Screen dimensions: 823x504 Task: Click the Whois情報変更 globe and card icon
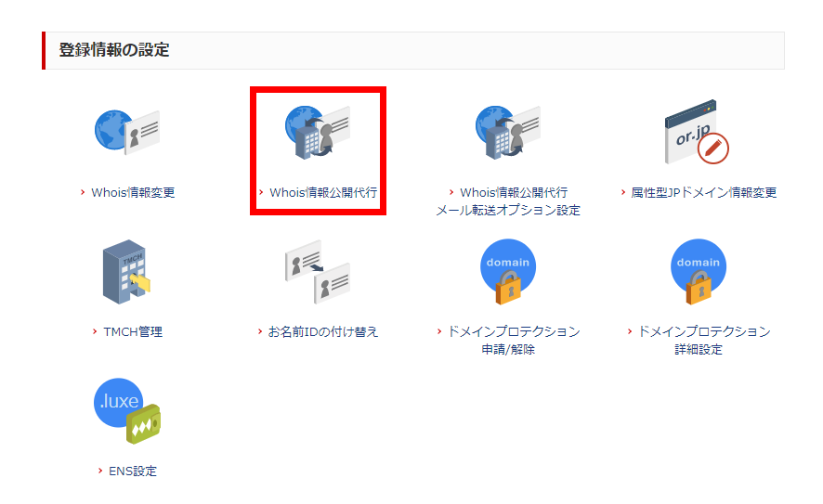127,132
